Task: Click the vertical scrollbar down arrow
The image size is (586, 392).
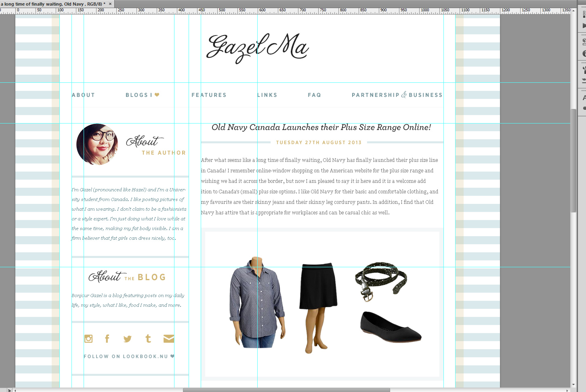Action: coord(573,385)
